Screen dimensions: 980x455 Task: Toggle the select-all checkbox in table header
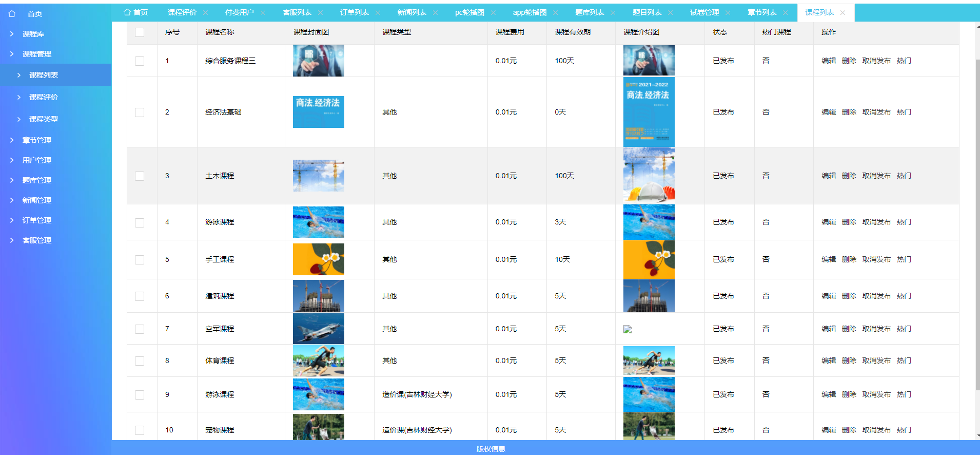click(x=140, y=32)
